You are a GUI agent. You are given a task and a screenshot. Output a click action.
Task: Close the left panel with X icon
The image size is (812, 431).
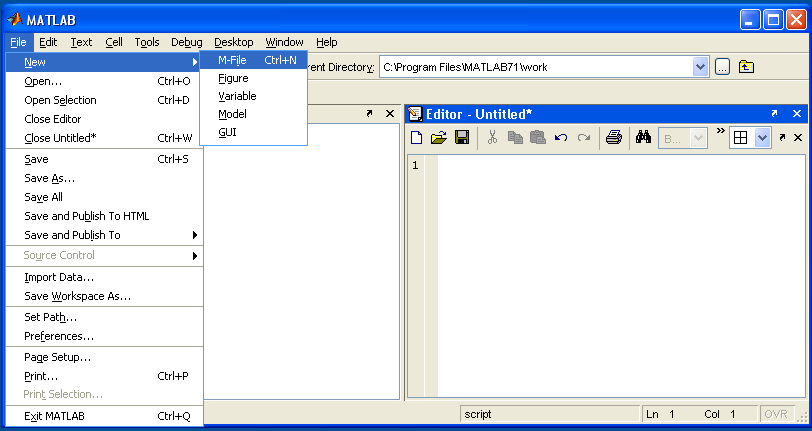(390, 113)
